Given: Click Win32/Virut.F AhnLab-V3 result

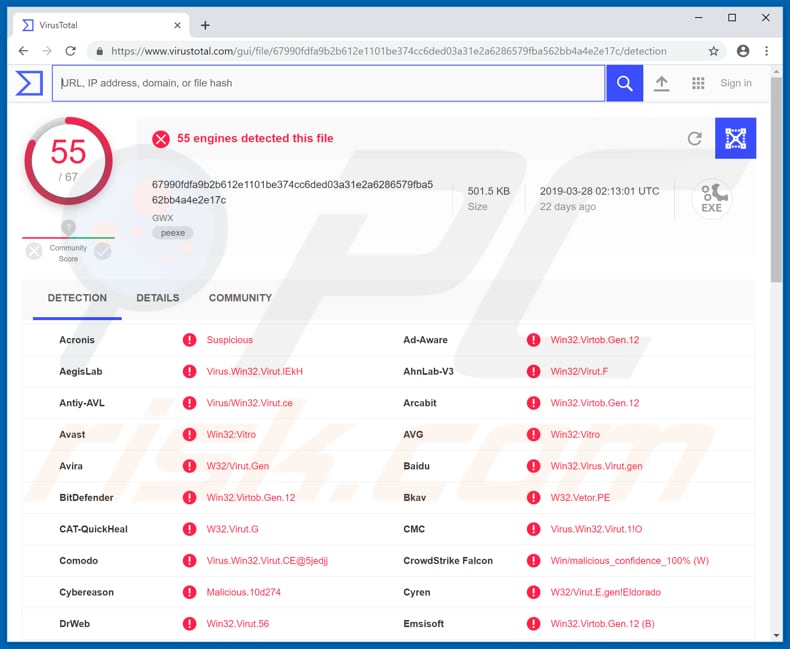Looking at the screenshot, I should pyautogui.click(x=579, y=372).
